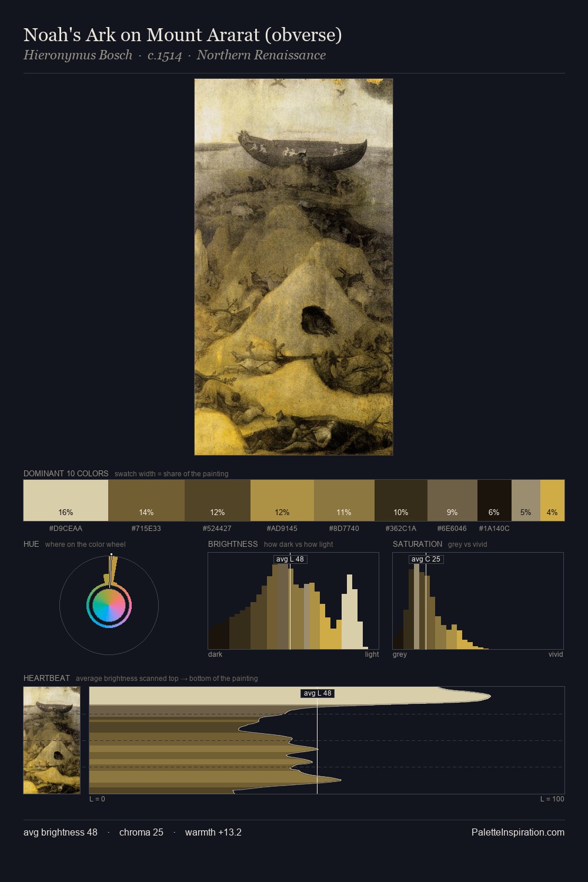Screen dimensions: 588x882
Task: Select the #6E6046 9% color swatch
Action: pos(452,500)
